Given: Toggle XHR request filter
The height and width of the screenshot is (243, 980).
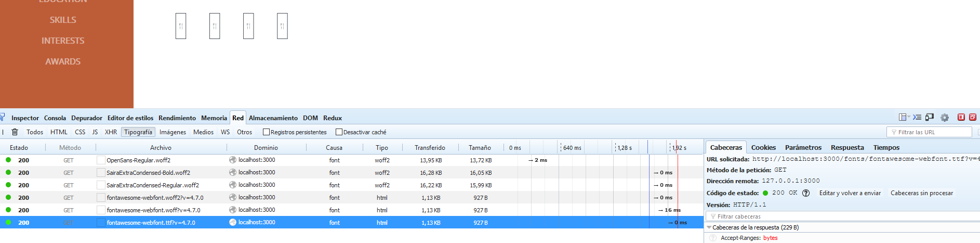Looking at the screenshot, I should point(111,132).
